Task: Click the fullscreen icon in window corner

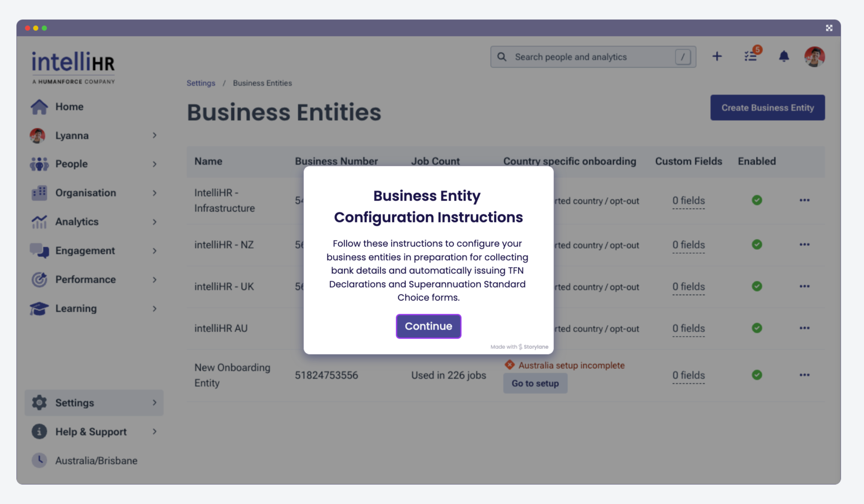Action: 829,28
